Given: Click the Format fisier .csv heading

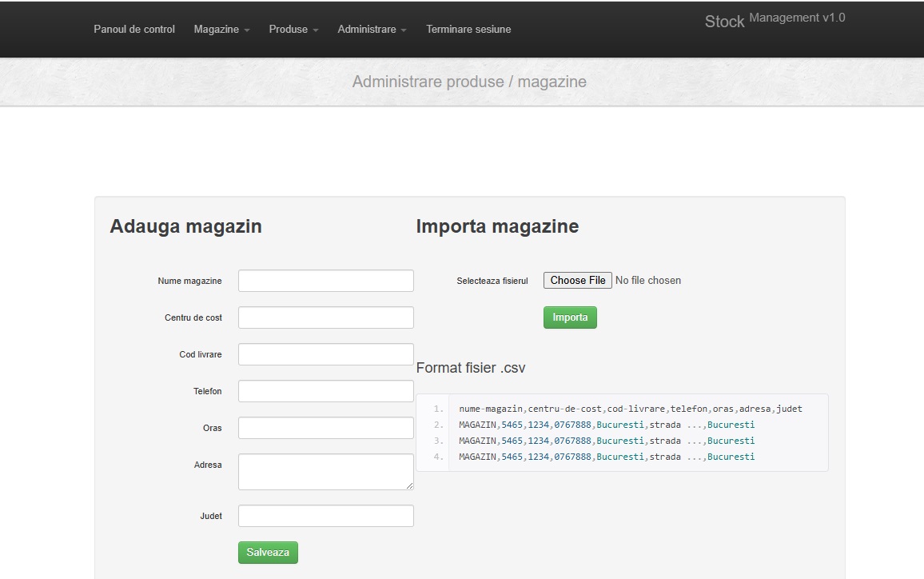Looking at the screenshot, I should [x=471, y=368].
